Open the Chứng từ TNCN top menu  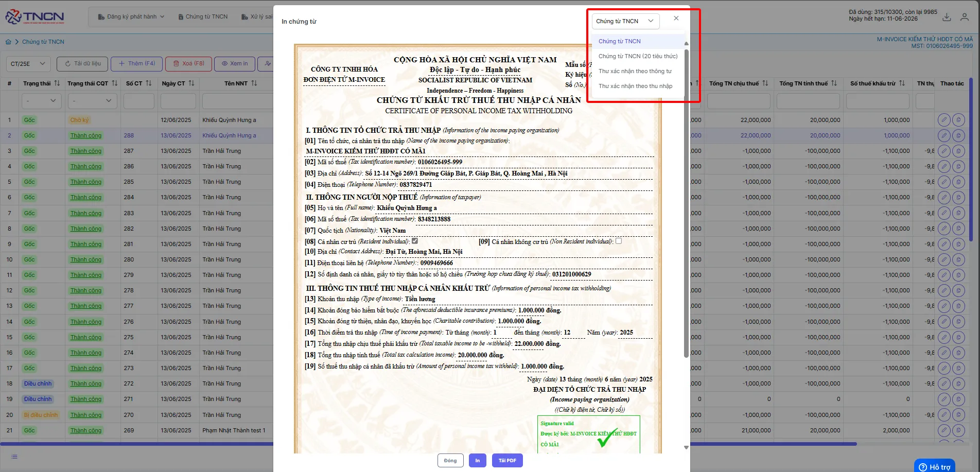(203, 17)
